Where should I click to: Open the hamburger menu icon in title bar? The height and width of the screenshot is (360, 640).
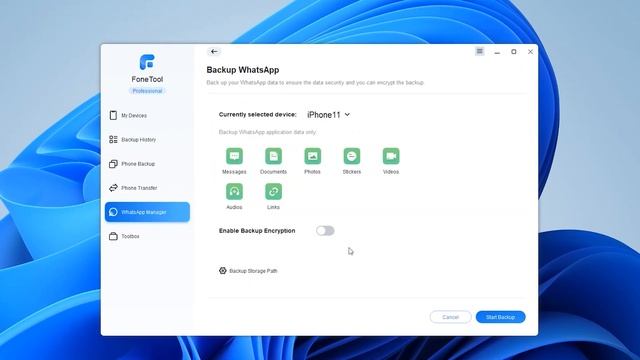[480, 51]
